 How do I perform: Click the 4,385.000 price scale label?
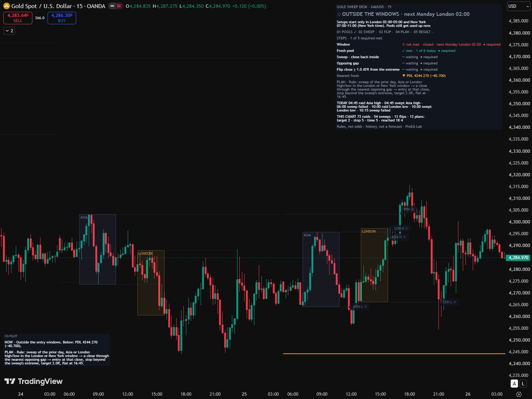click(x=519, y=21)
